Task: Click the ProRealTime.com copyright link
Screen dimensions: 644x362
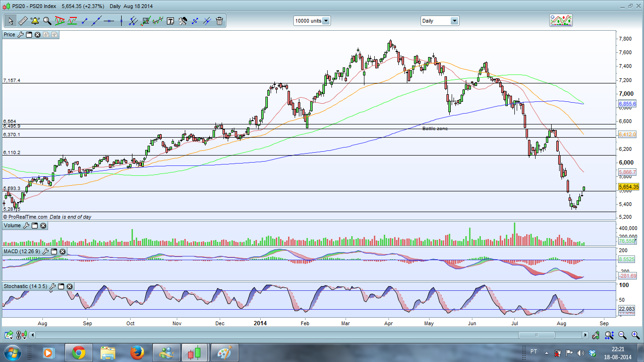Action: pos(25,217)
